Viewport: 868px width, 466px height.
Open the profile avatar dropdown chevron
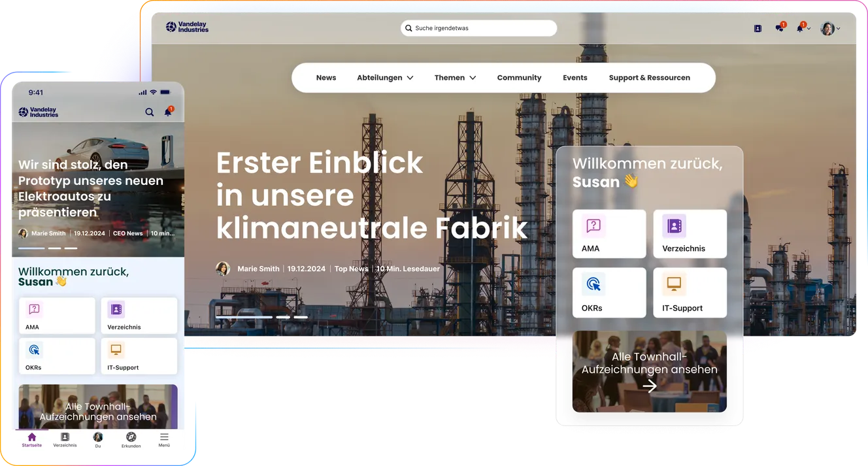coord(839,28)
